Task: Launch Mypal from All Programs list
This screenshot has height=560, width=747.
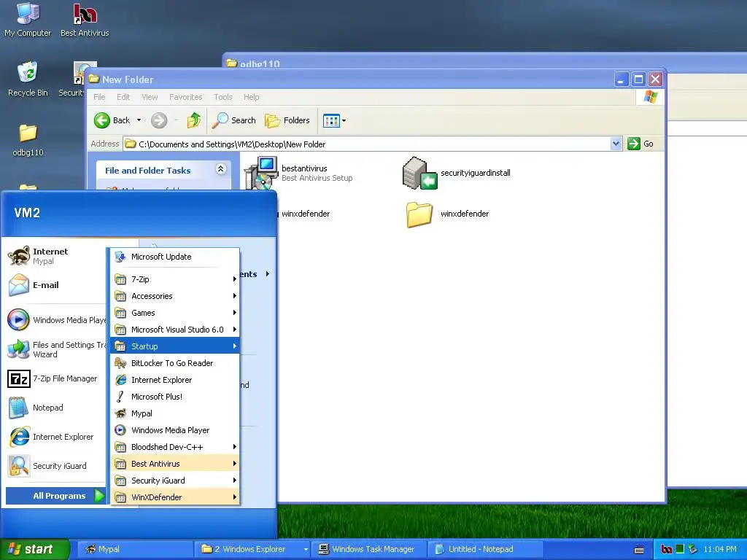Action: tap(175, 413)
